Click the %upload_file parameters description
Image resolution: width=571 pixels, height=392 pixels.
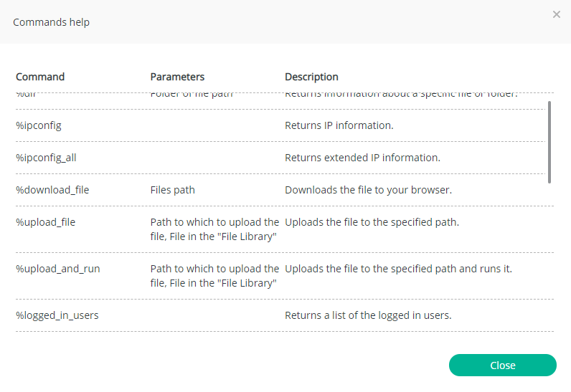214,229
